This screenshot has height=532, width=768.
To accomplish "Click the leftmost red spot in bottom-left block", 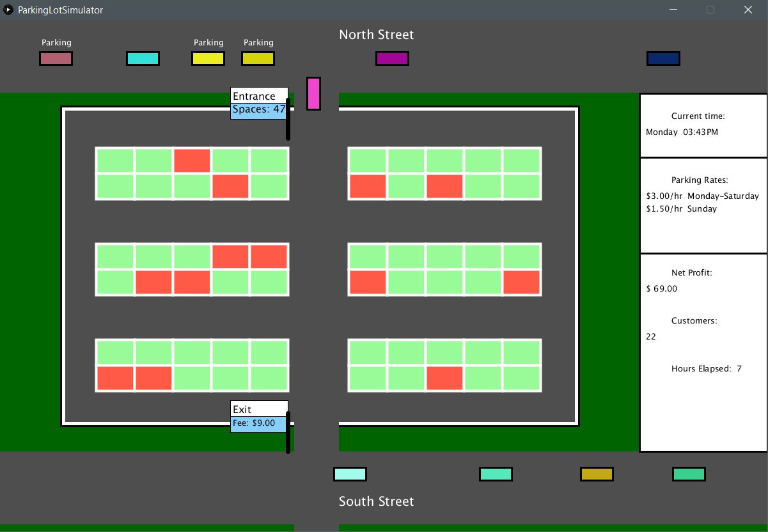I will [x=115, y=378].
